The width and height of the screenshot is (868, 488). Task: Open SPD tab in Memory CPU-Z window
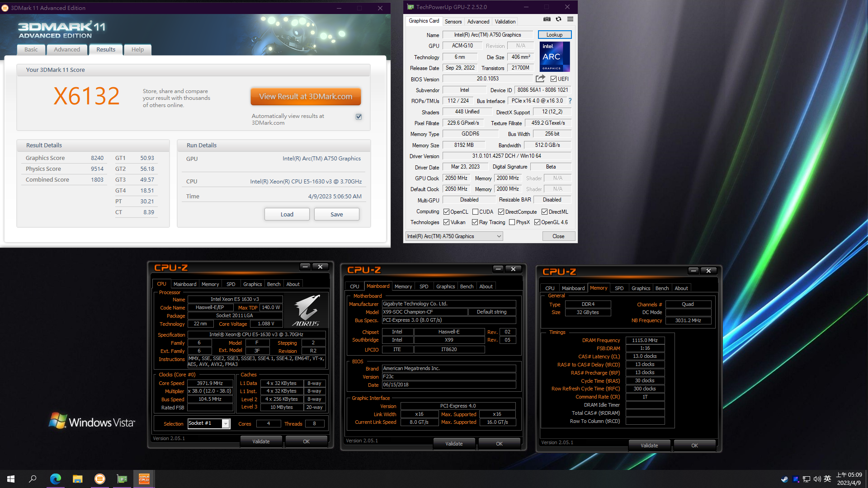point(619,288)
